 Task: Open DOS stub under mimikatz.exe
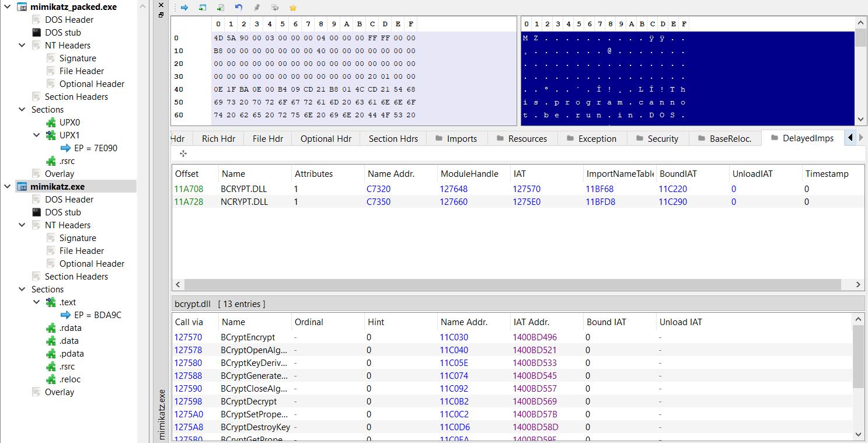56,212
